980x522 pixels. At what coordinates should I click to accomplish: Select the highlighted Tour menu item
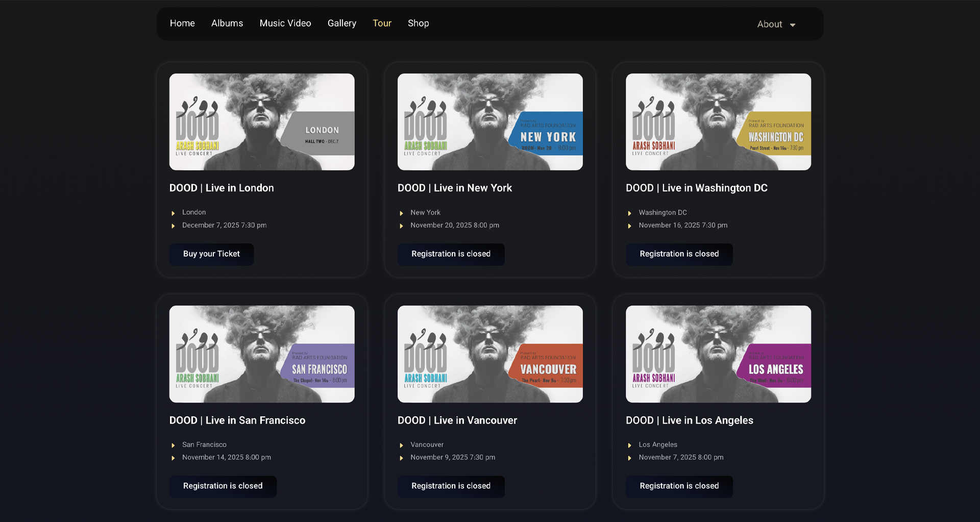click(382, 23)
